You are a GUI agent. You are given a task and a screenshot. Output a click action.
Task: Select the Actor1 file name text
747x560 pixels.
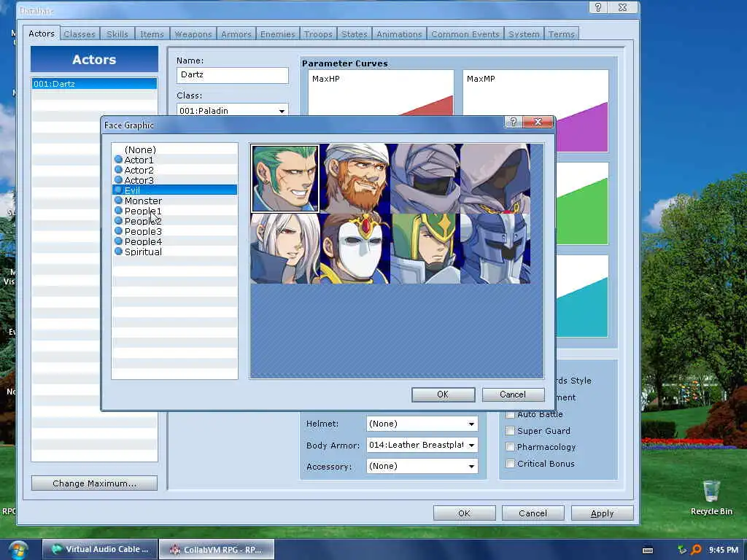tap(139, 160)
